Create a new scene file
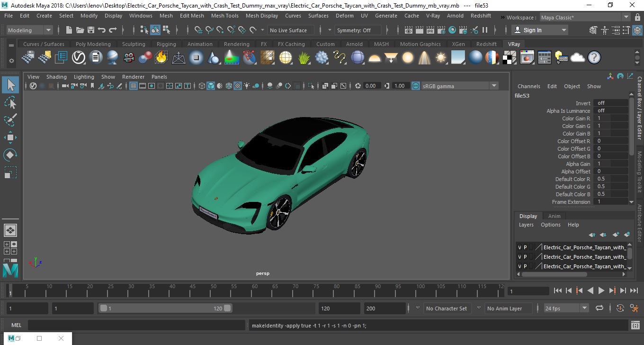The height and width of the screenshot is (345, 644). click(x=69, y=30)
